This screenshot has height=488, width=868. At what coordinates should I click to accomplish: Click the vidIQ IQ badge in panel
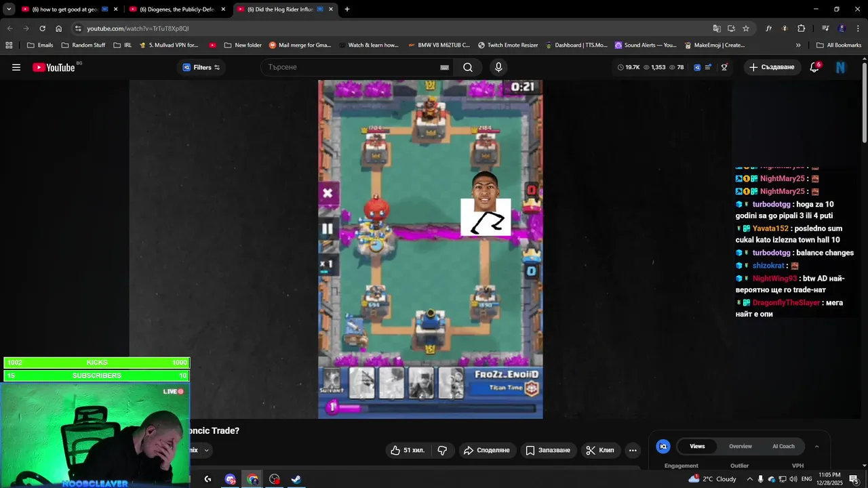click(x=663, y=446)
